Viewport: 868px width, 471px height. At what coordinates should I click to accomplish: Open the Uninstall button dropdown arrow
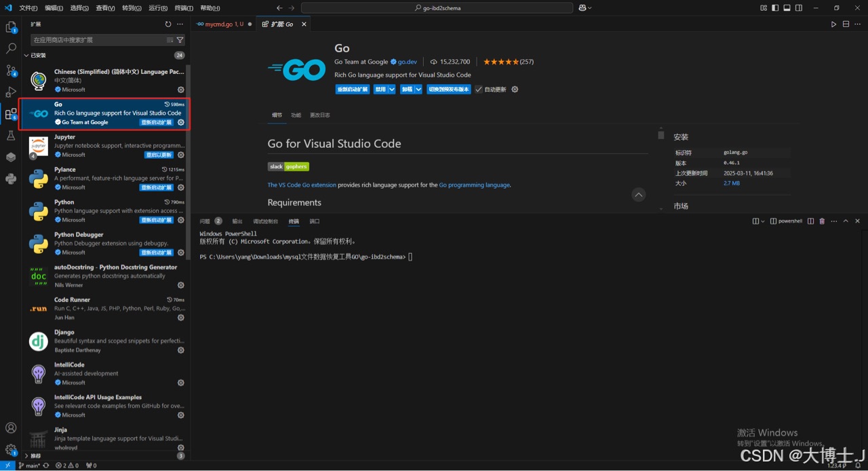click(418, 89)
